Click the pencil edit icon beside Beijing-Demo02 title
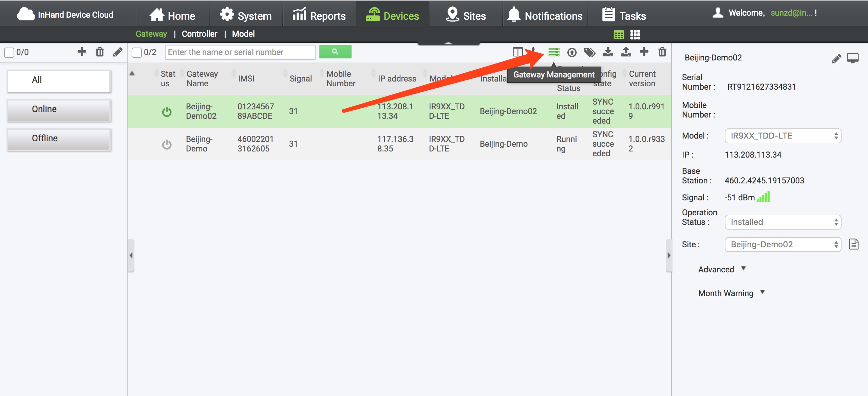This screenshot has height=396, width=868. pyautogui.click(x=836, y=58)
